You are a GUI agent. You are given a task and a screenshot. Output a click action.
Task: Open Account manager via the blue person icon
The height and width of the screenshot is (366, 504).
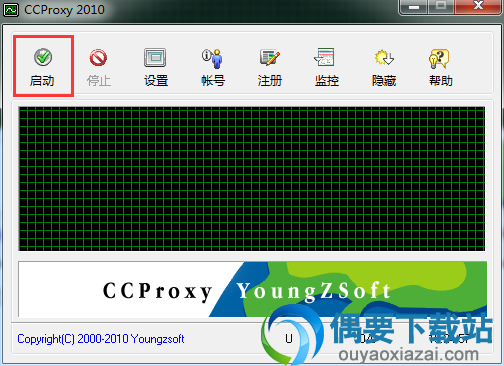pyautogui.click(x=213, y=58)
